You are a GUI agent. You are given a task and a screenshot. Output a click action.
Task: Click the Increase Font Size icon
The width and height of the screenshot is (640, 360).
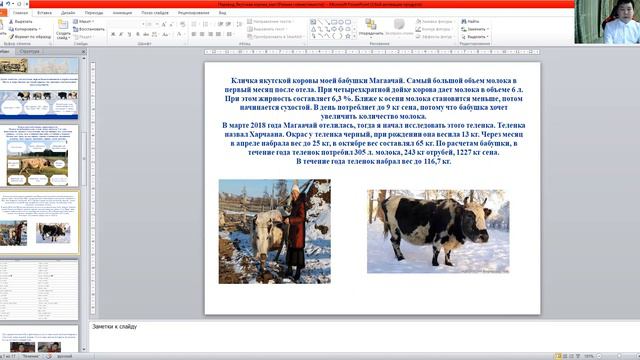pos(164,24)
